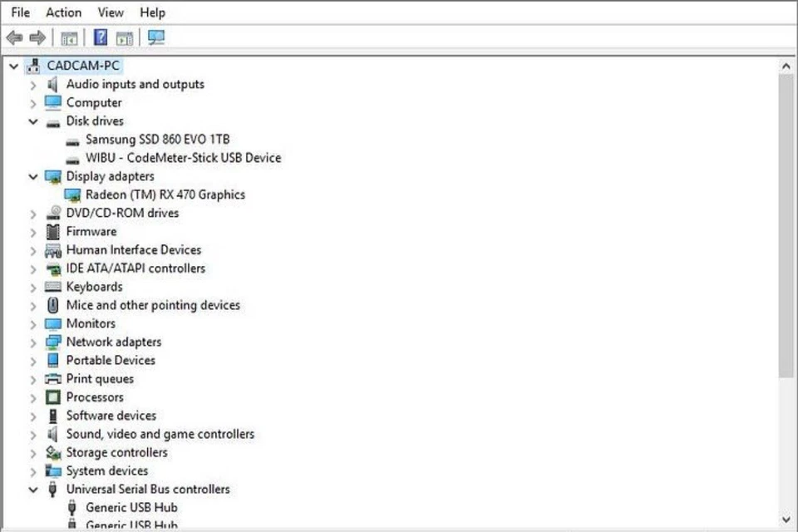Collapse the Display adapters category
The height and width of the screenshot is (532, 798).
click(33, 176)
